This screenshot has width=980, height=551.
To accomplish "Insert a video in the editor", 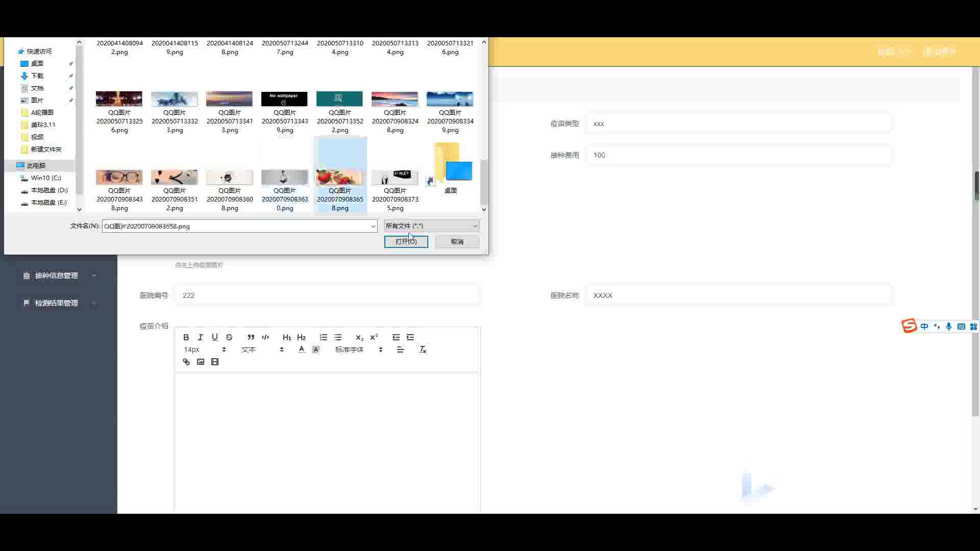I will [214, 362].
